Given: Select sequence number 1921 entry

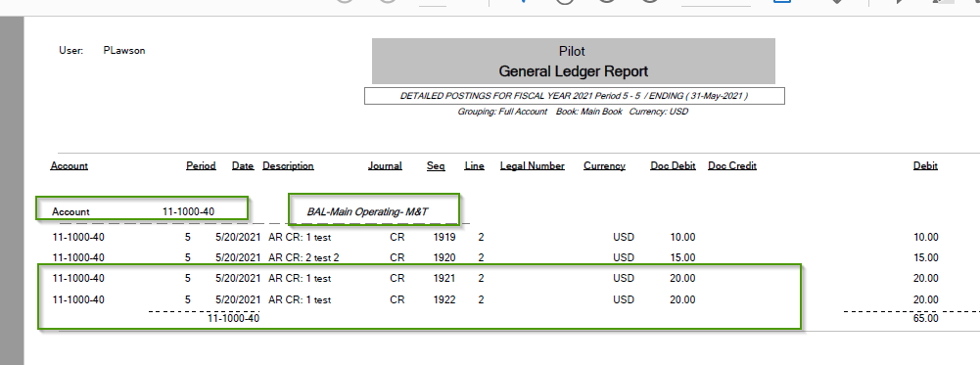Looking at the screenshot, I should point(444,279).
